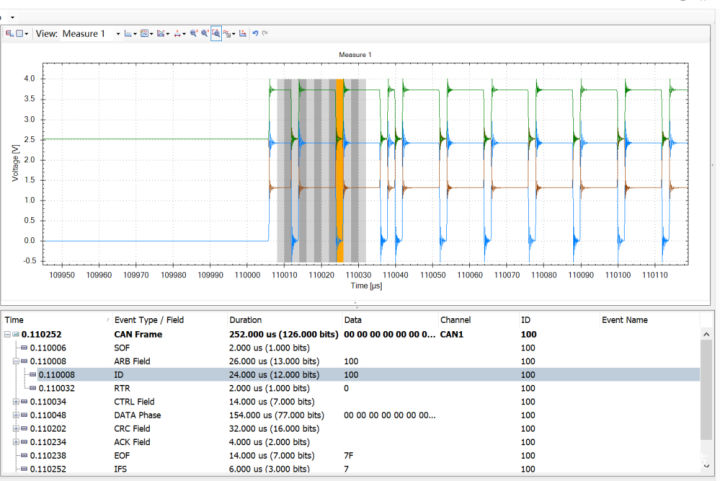Select the RTR row at 0.110032

coord(351,388)
